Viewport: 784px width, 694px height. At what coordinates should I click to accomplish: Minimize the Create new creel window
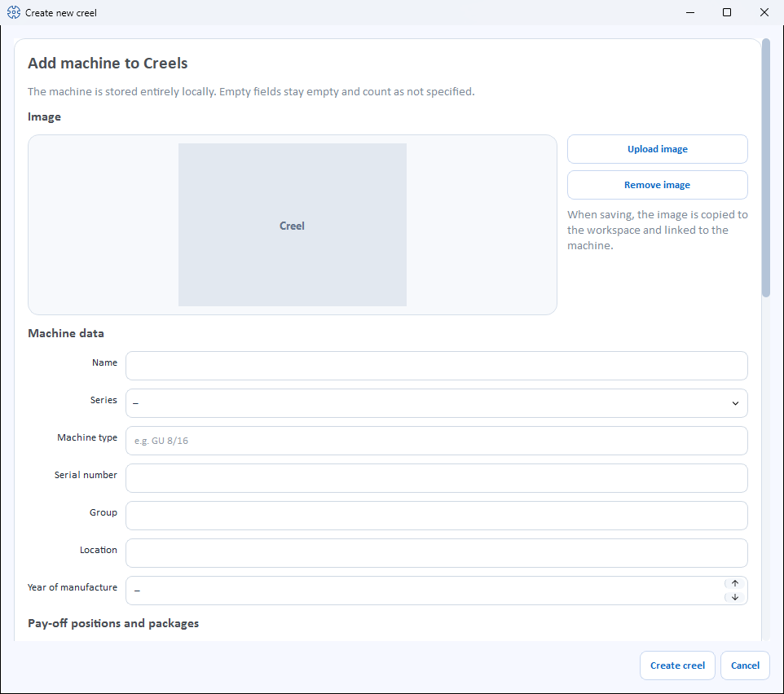pos(690,12)
